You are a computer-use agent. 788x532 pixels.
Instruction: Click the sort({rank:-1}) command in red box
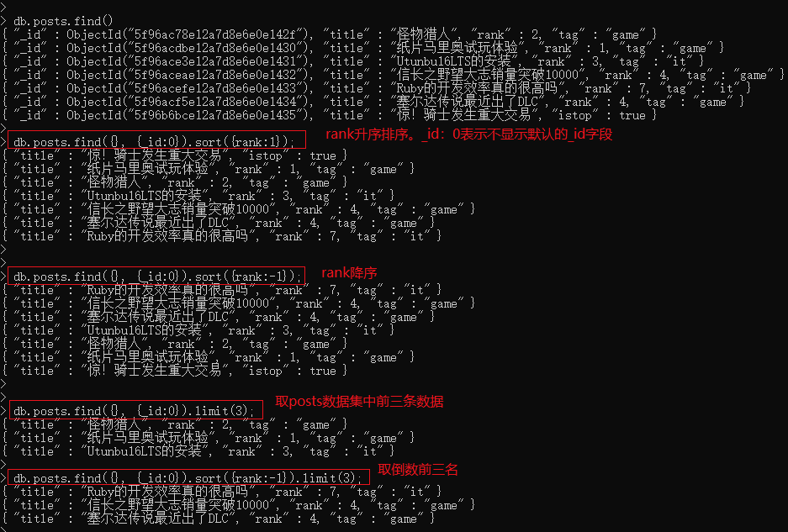(x=156, y=276)
